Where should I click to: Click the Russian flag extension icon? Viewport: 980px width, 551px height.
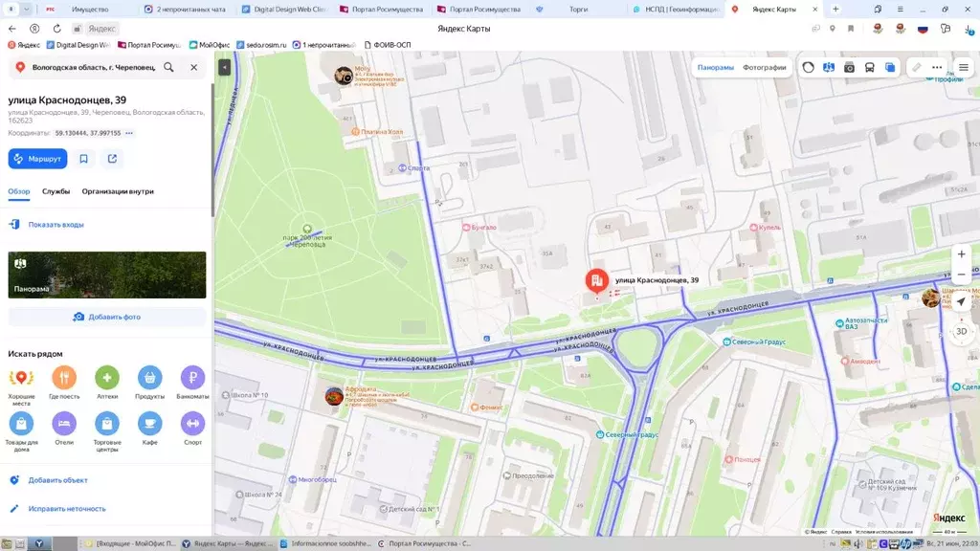[923, 29]
